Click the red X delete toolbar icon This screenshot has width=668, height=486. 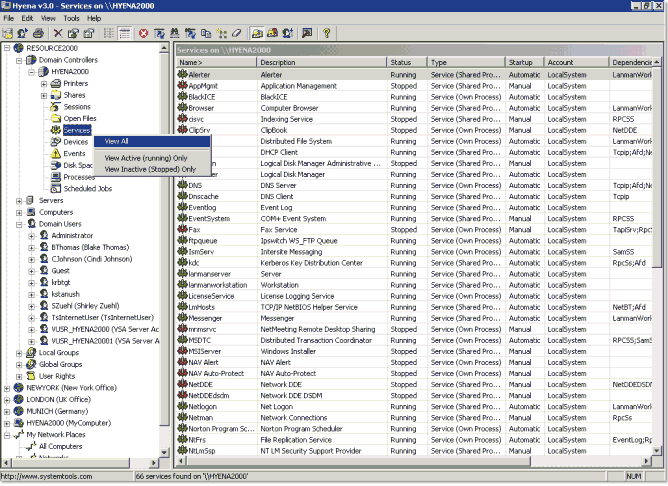point(58,33)
